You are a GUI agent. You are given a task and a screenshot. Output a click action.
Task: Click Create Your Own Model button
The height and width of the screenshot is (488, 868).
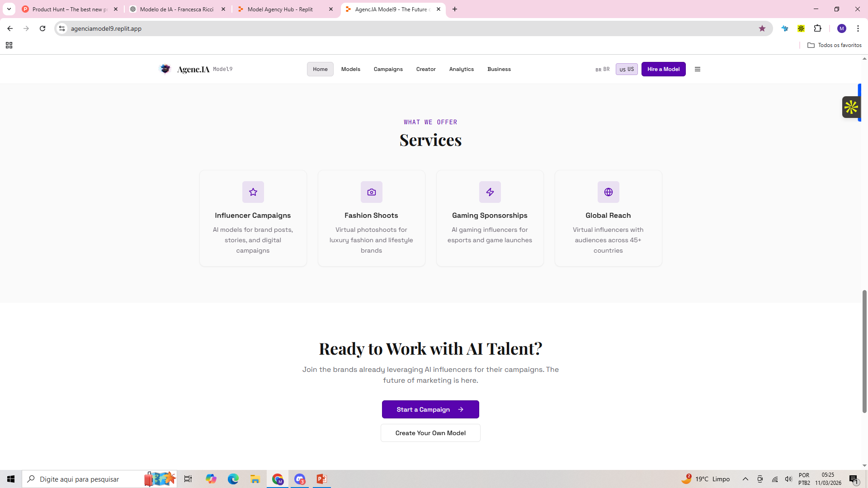point(430,433)
